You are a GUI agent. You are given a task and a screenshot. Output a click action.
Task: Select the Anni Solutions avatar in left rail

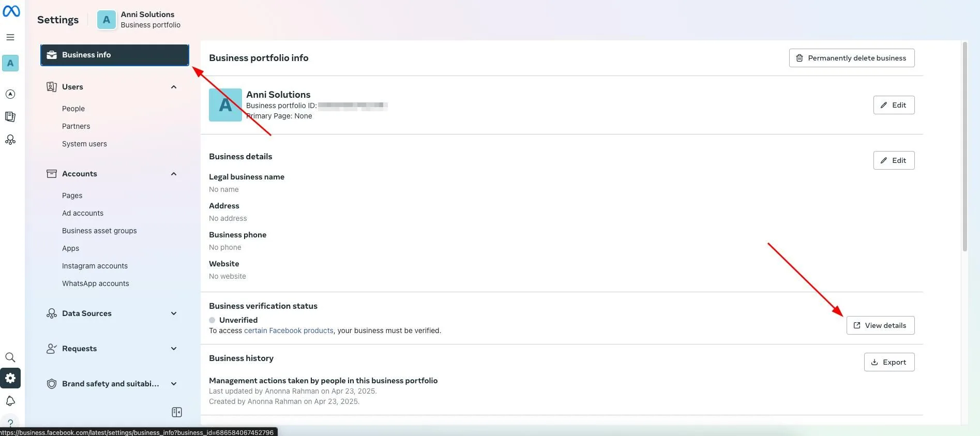click(10, 63)
